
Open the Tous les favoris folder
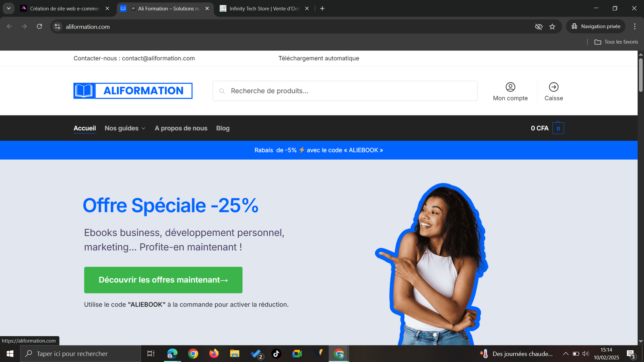click(616, 42)
